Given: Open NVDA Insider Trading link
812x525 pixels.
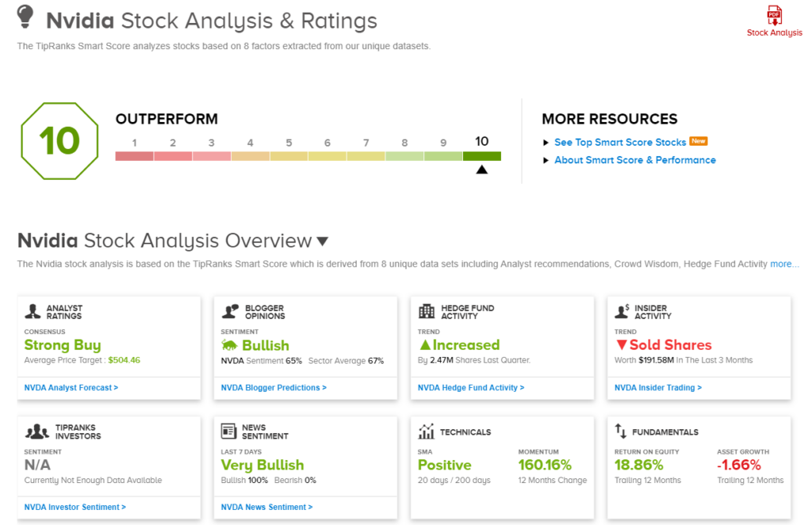Looking at the screenshot, I should [658, 388].
